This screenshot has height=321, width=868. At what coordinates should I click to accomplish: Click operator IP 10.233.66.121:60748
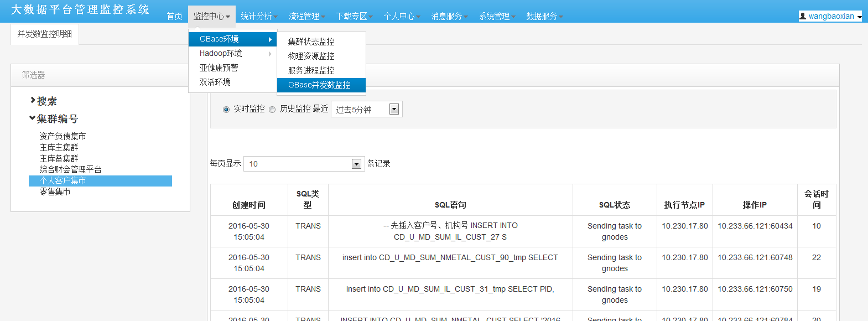point(755,257)
